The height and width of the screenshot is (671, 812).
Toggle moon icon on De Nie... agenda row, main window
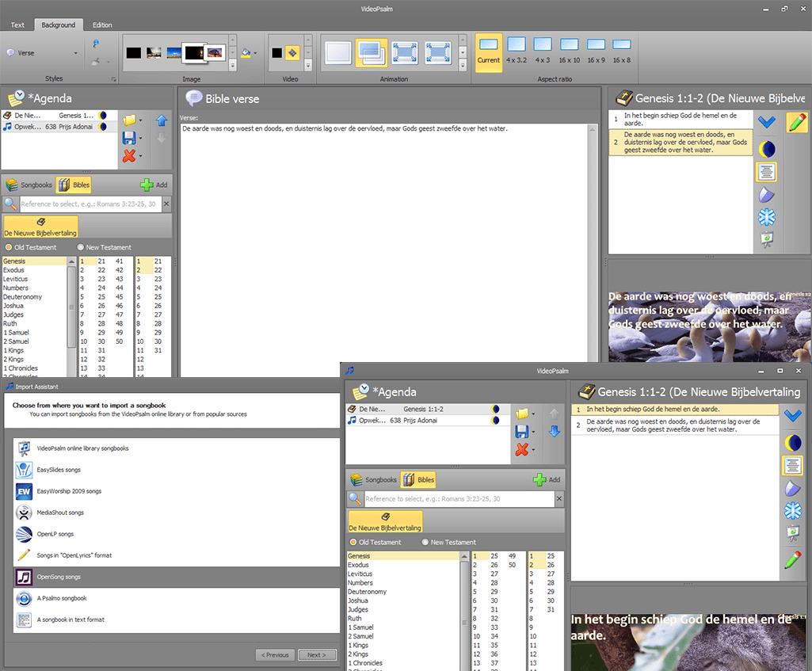coord(103,116)
